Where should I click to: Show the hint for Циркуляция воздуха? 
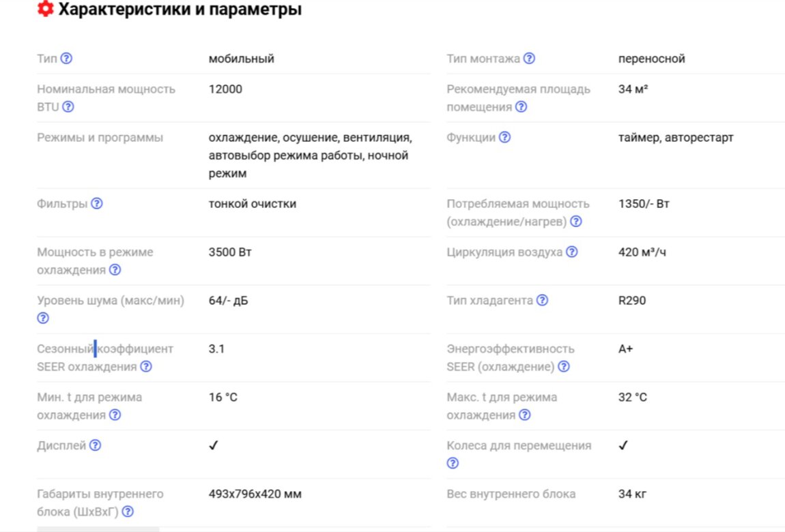pyautogui.click(x=571, y=252)
